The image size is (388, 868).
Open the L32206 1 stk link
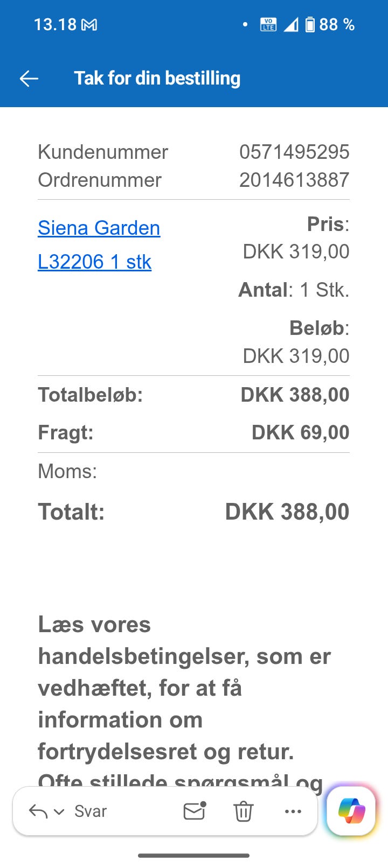(x=94, y=262)
